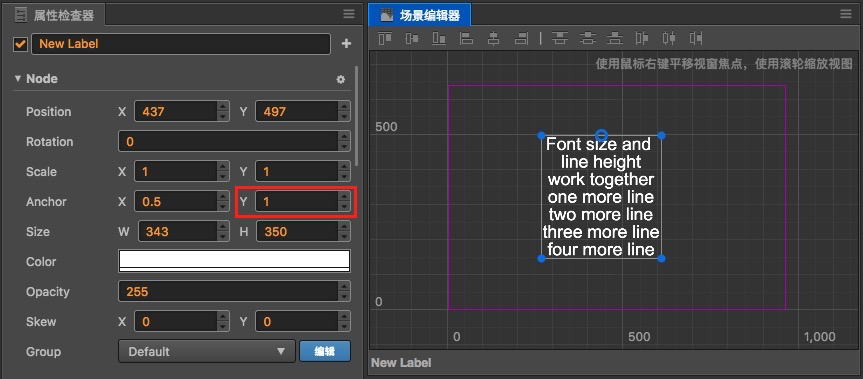
Task: Click the distribute vertical centers icon
Action: tap(588, 38)
